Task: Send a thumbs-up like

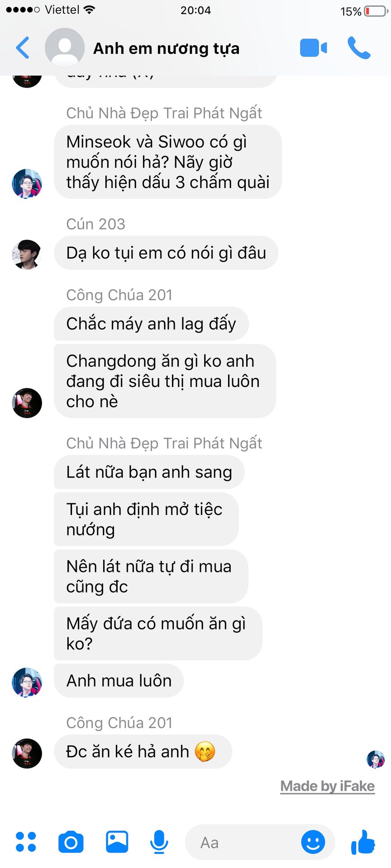Action: click(363, 842)
